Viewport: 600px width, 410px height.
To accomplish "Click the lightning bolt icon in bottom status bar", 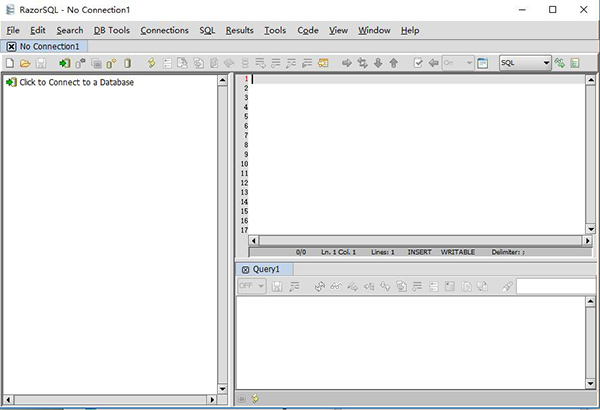I will 255,399.
